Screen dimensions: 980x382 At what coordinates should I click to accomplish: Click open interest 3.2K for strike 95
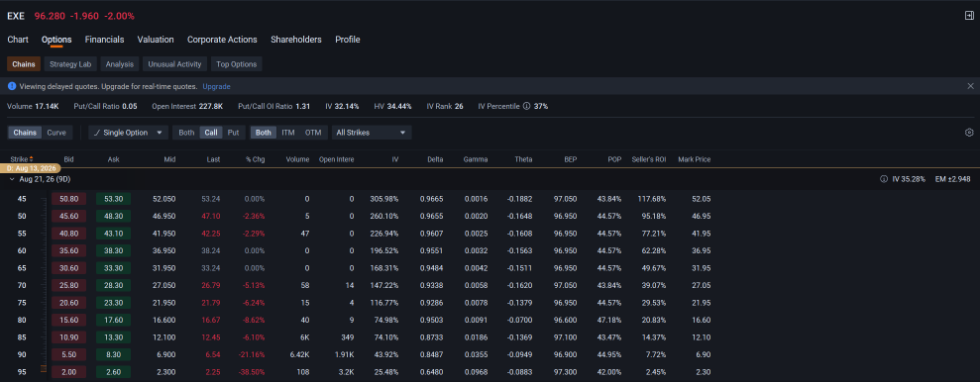[x=346, y=371]
